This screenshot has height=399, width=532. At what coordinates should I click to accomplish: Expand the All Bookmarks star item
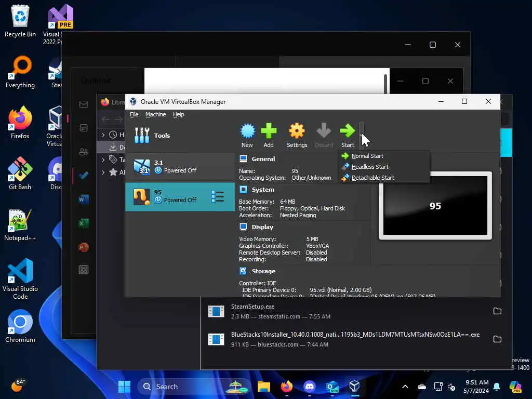click(x=103, y=172)
